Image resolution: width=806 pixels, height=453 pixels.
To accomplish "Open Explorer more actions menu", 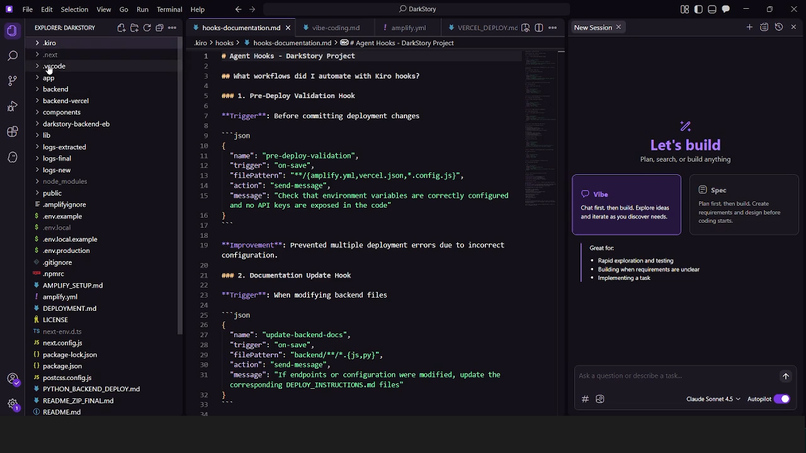I will [x=172, y=28].
